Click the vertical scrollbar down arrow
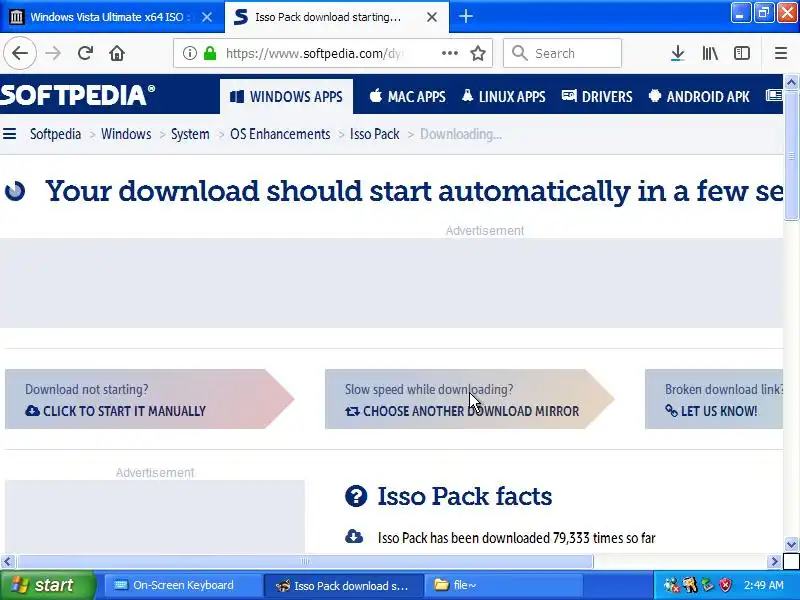This screenshot has width=800, height=600. (791, 544)
